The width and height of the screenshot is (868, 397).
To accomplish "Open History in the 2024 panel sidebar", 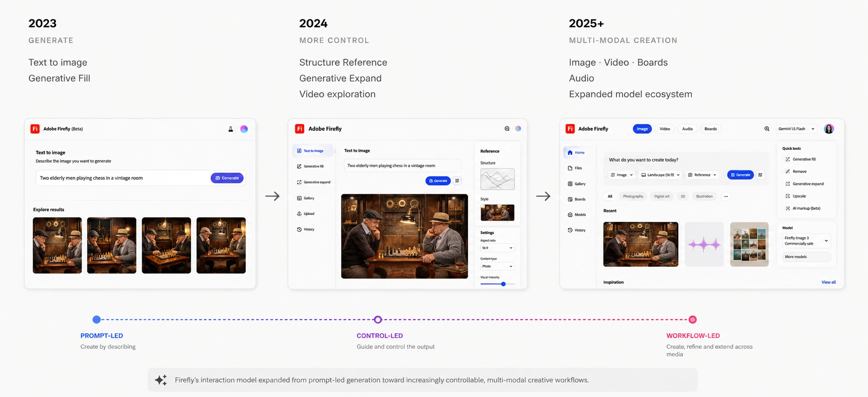I will point(306,229).
